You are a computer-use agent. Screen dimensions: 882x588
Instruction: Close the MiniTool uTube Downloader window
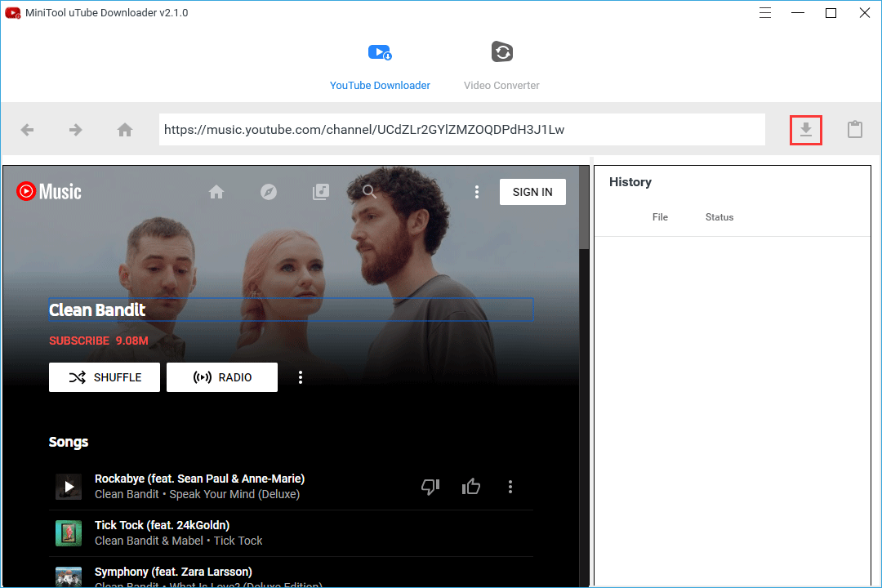(x=865, y=13)
